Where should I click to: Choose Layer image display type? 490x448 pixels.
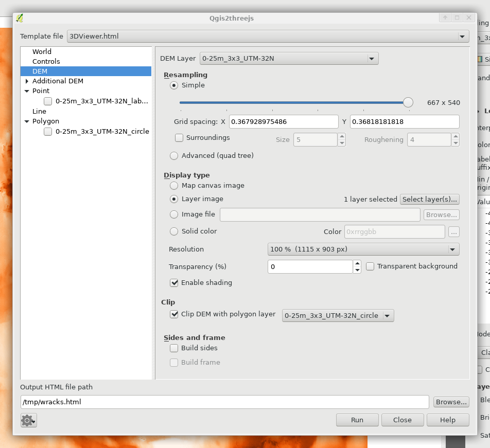[x=174, y=199]
